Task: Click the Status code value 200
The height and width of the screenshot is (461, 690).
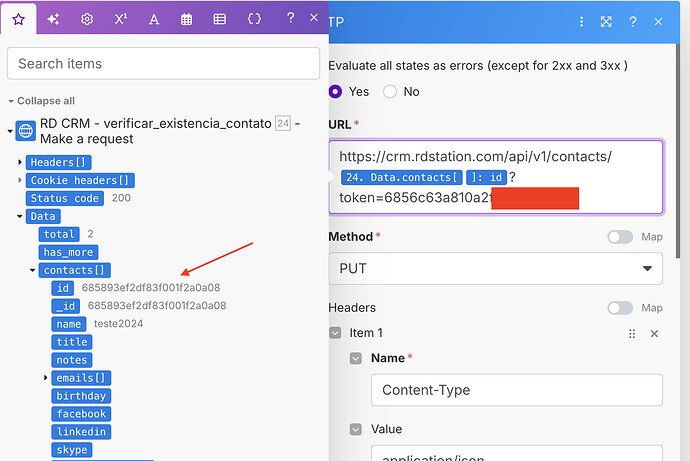Action: (x=121, y=198)
